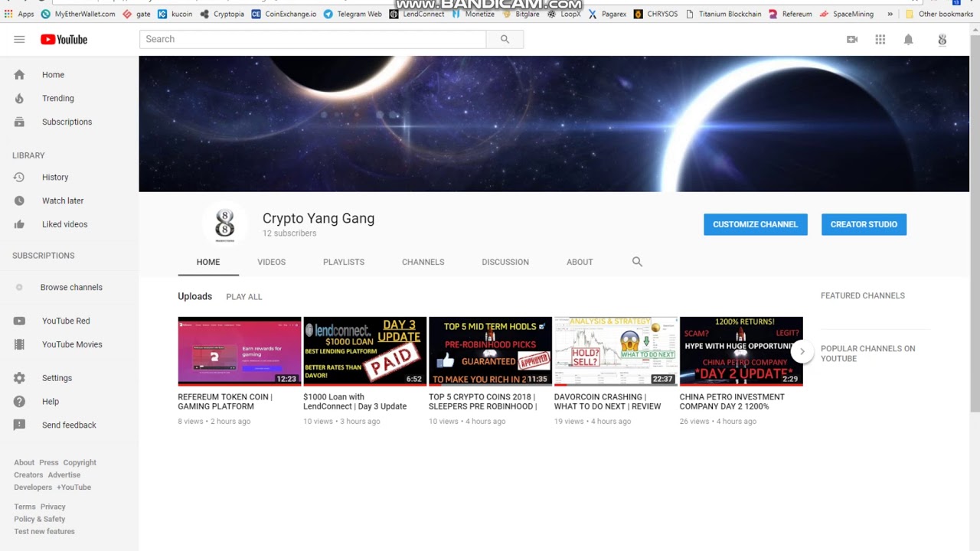Click the History clock icon
Screen dimensions: 980x551
[19, 177]
